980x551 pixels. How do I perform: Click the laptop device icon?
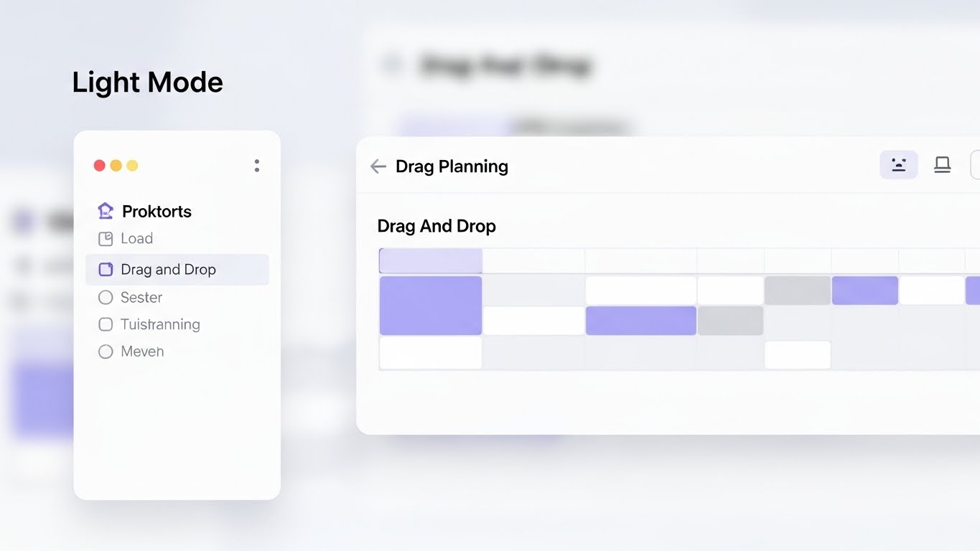(942, 164)
